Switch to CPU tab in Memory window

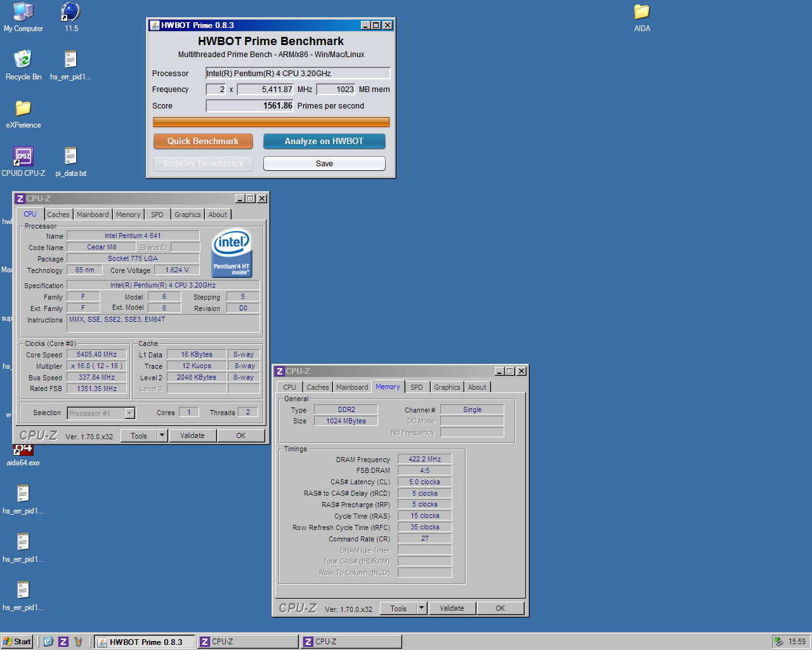point(290,387)
